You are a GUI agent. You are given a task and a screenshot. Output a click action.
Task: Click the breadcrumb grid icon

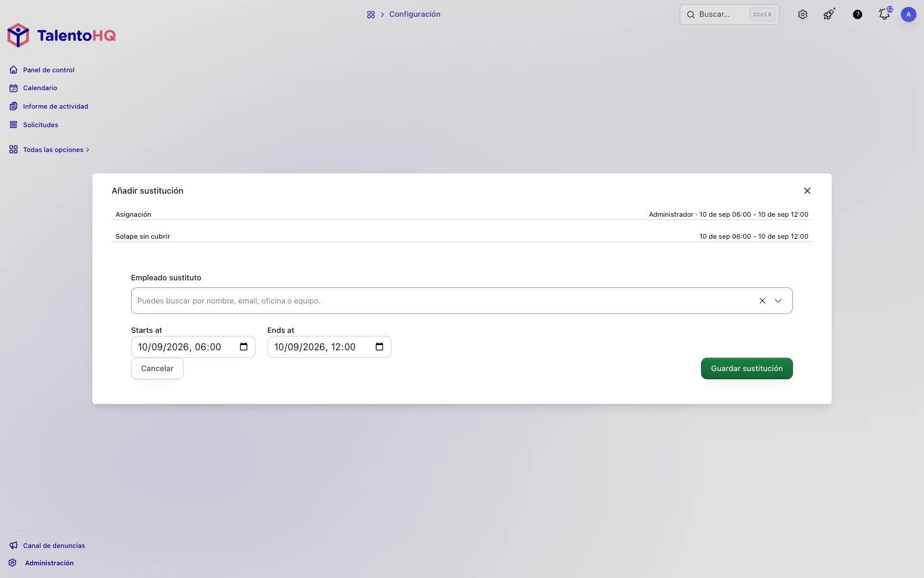click(371, 14)
